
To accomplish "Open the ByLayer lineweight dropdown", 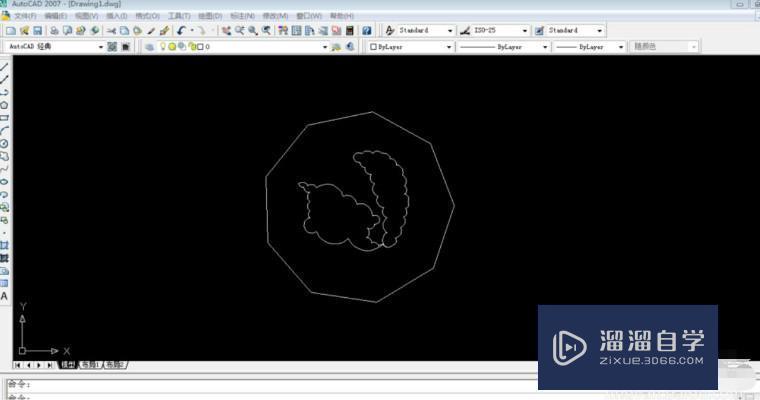I will tap(621, 47).
